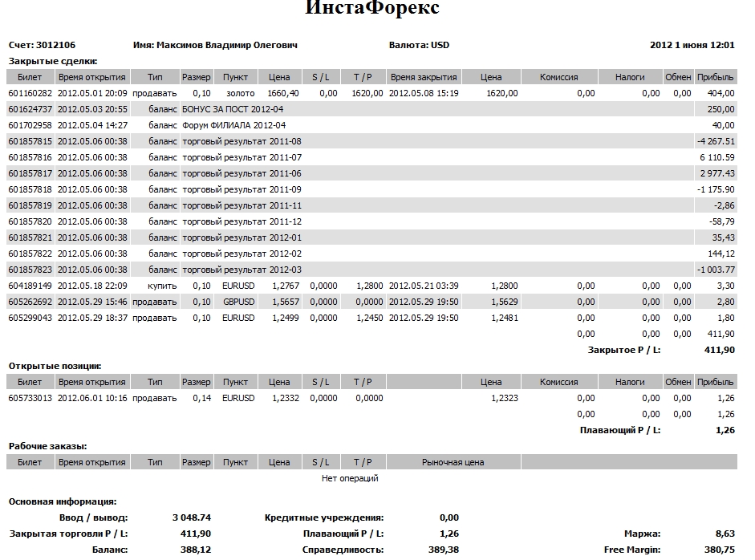
Task: Select 'Форум ФИЛИАЛА 2012-04' row text
Action: [234, 125]
